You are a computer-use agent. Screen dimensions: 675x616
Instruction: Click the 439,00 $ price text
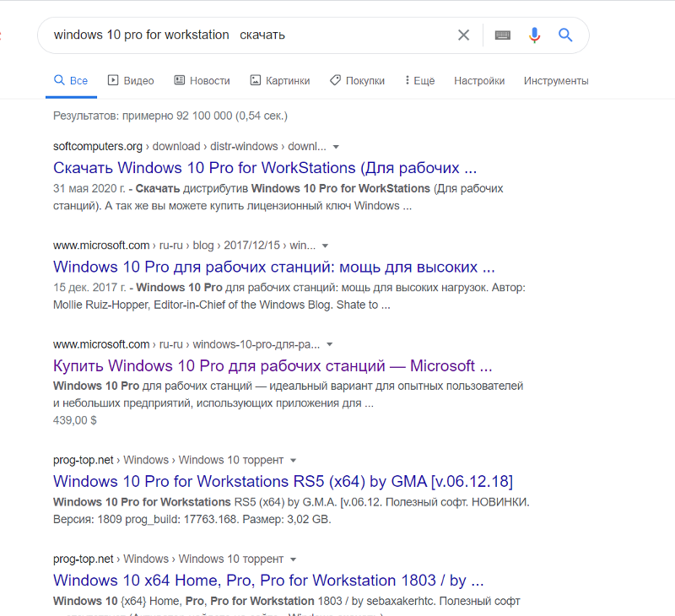pyautogui.click(x=75, y=420)
